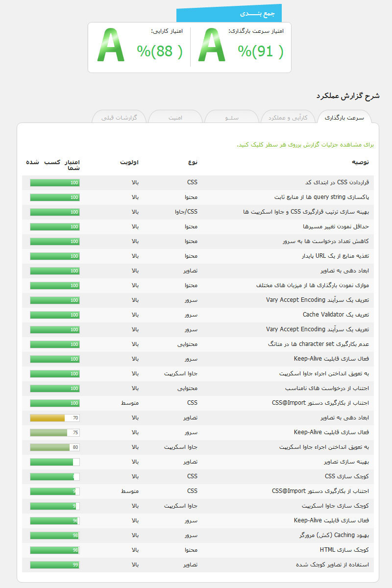The width and height of the screenshot is (392, 588).
Task: Click the green hint text about viewing report details
Action: (305, 145)
